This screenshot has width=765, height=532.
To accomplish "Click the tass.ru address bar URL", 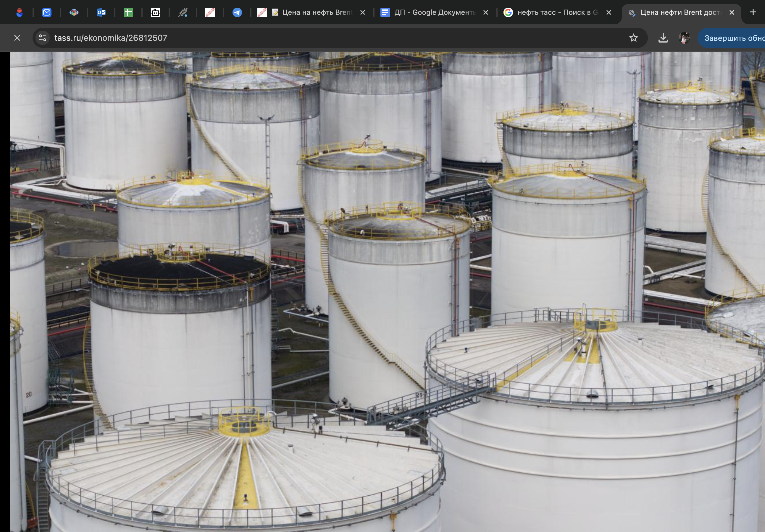I will tap(111, 38).
